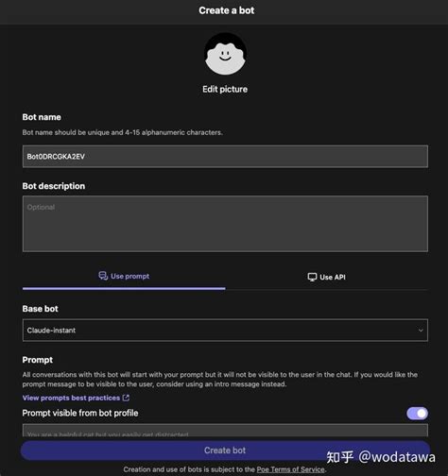
Task: Click the external link icon beside best practices
Action: pos(126,398)
